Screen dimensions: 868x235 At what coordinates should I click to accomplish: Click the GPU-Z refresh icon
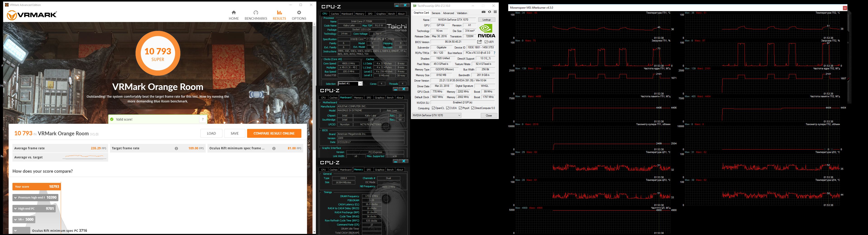tap(490, 12)
